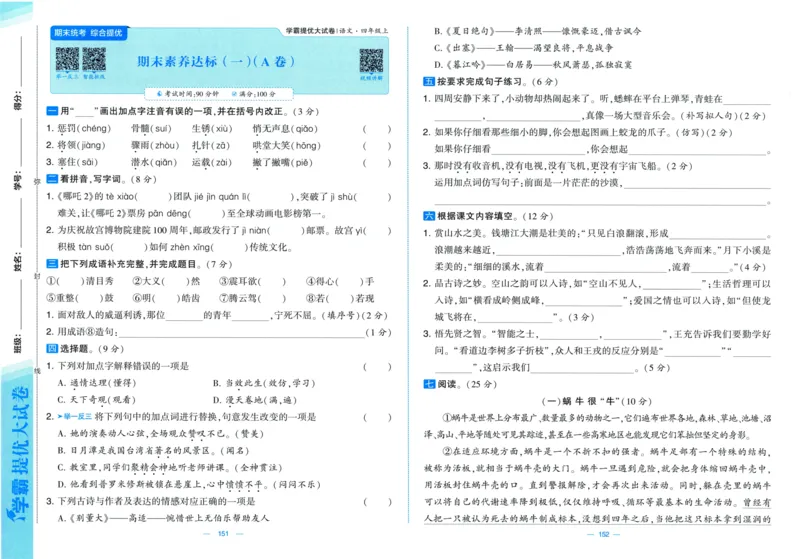This screenshot has width=800, height=559.
Task: Click the heading '阅读。(25分)'
Action: point(467,384)
